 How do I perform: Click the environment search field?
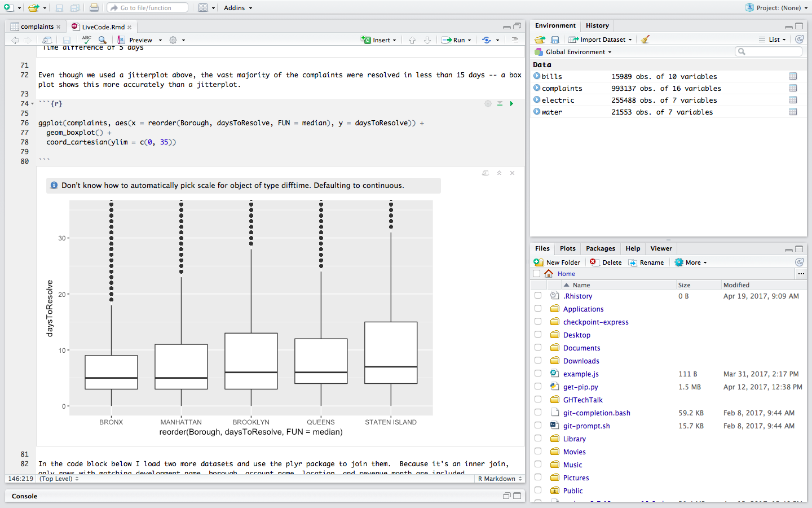tap(772, 52)
